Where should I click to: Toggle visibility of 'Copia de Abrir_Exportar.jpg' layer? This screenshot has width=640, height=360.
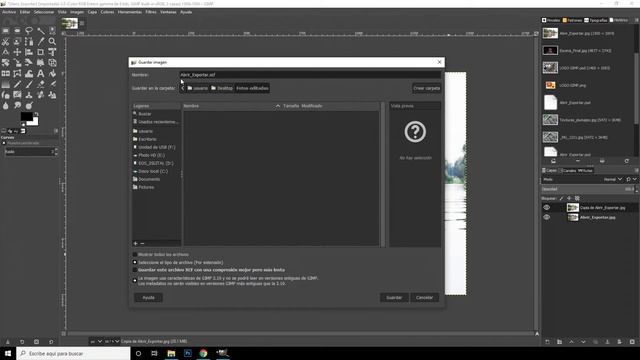click(547, 207)
